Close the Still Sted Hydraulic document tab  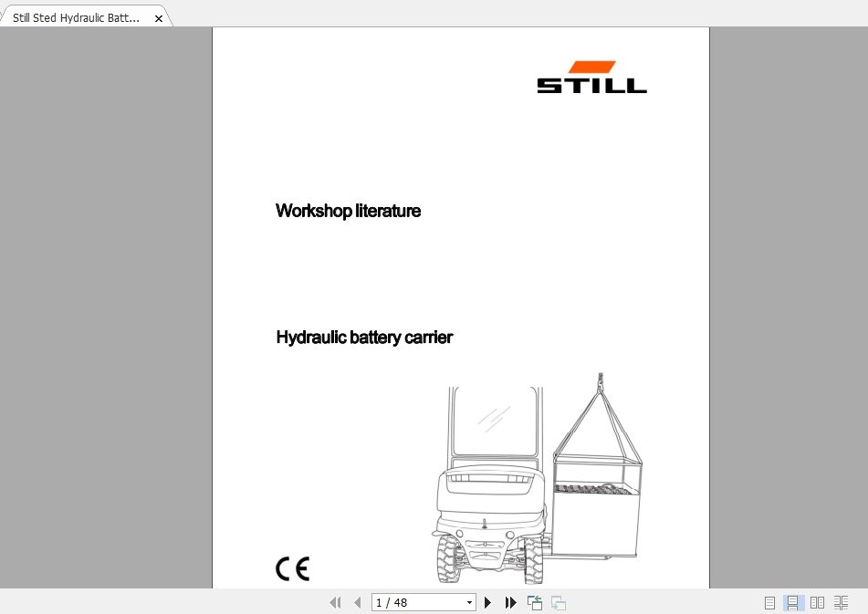[159, 18]
